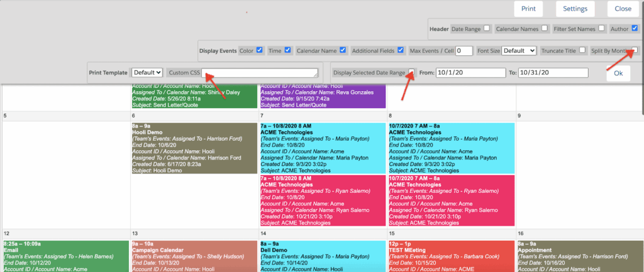
Task: Tick the Display Selected Date Range checkbox
Action: (x=411, y=72)
